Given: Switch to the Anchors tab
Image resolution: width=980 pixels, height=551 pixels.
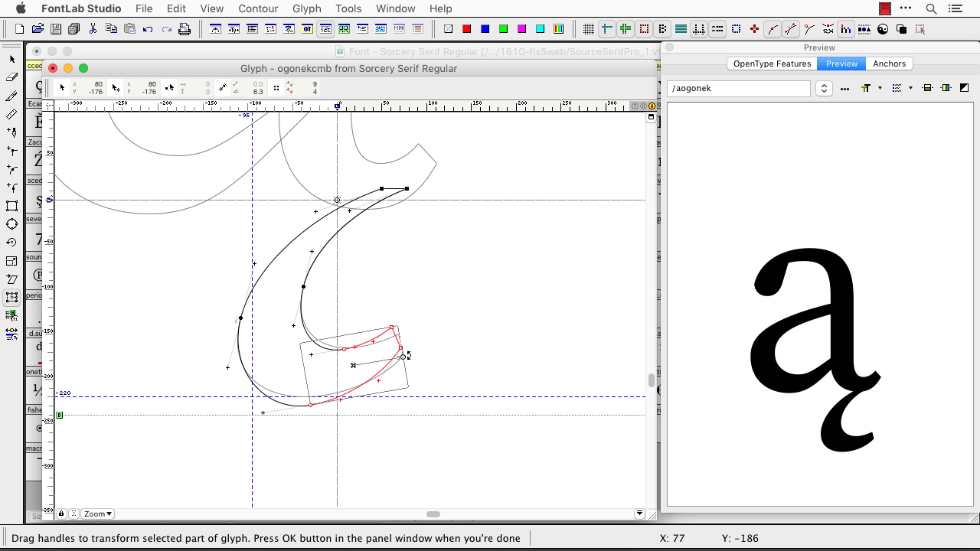Looking at the screenshot, I should click(889, 64).
